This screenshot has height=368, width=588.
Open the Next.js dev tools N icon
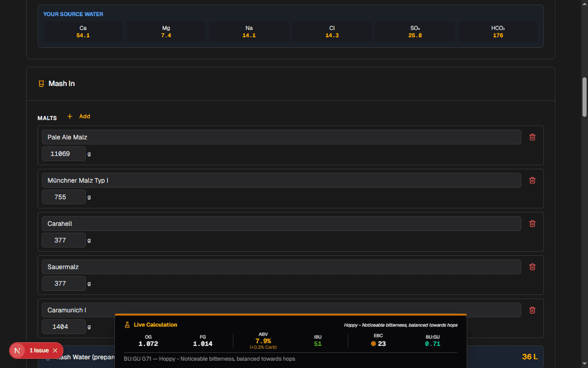tap(18, 350)
